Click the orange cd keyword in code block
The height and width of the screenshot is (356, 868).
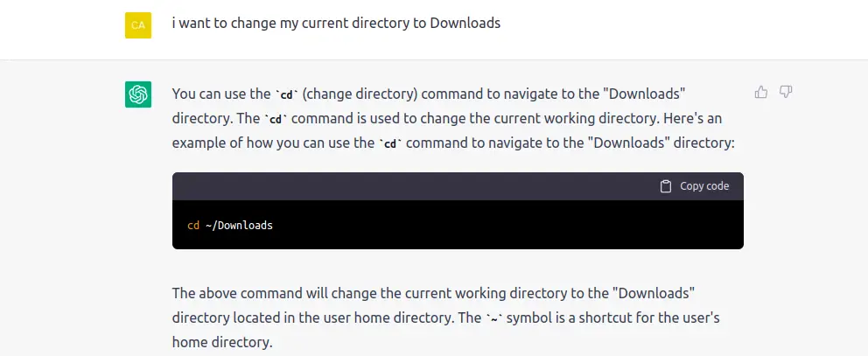193,226
